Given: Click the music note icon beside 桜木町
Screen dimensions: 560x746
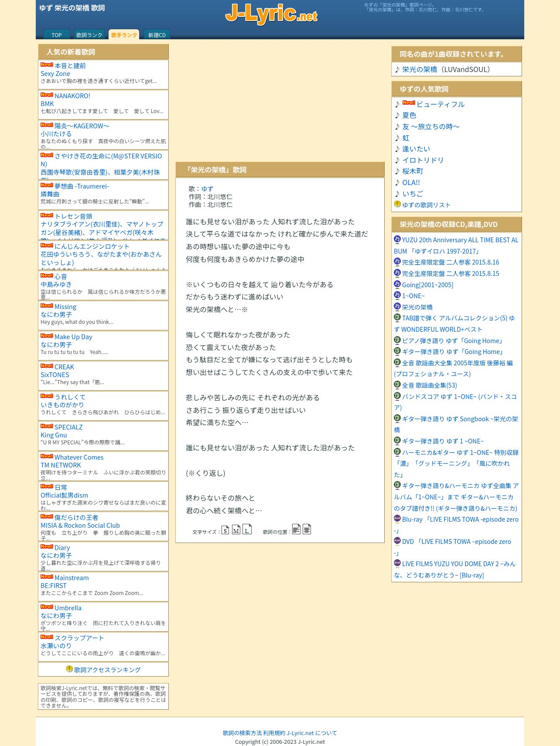Looking at the screenshot, I should [397, 171].
